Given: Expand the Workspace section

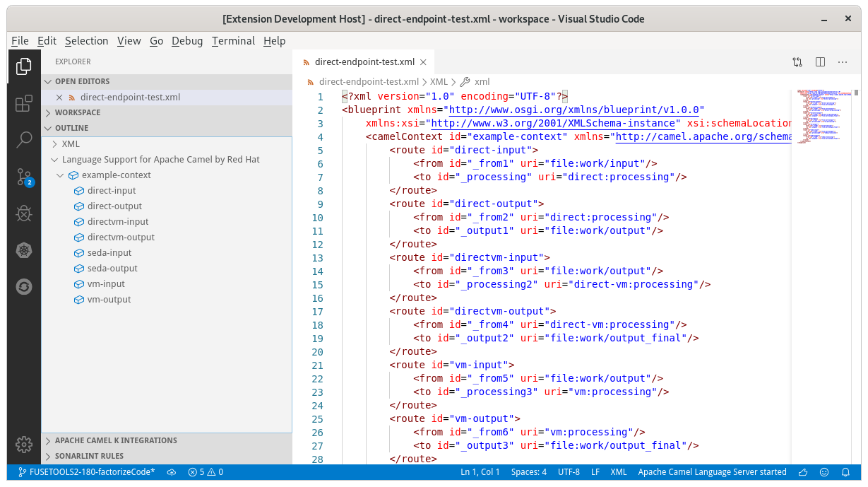Looking at the screenshot, I should pos(167,113).
